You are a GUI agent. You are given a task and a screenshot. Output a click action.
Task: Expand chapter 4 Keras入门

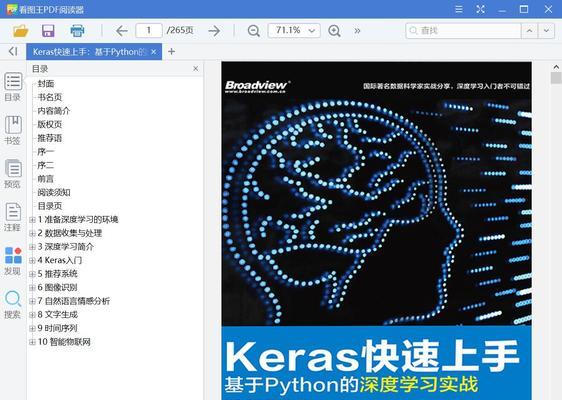point(32,260)
